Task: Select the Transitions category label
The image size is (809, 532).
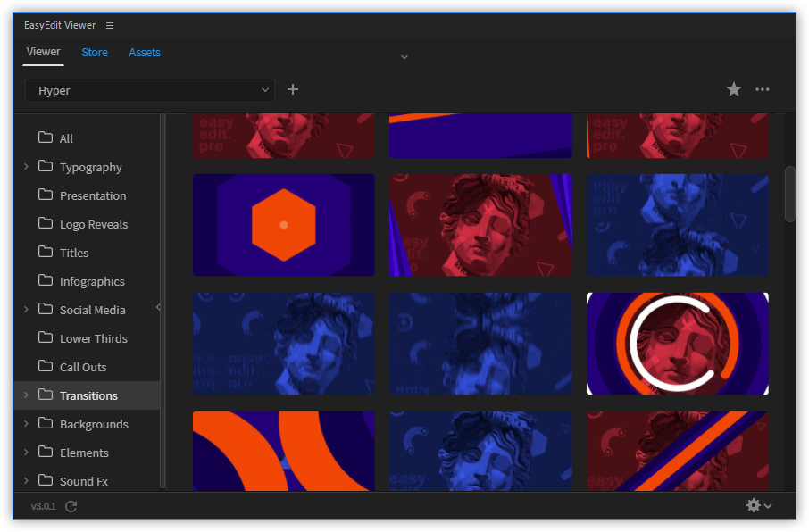Action: point(88,395)
